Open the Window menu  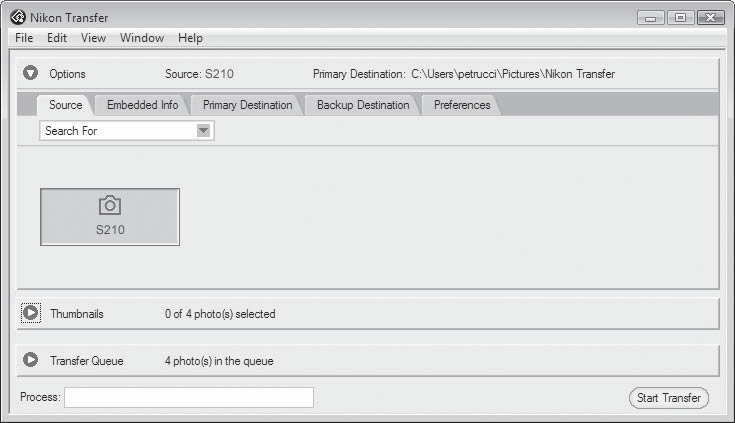coord(142,38)
